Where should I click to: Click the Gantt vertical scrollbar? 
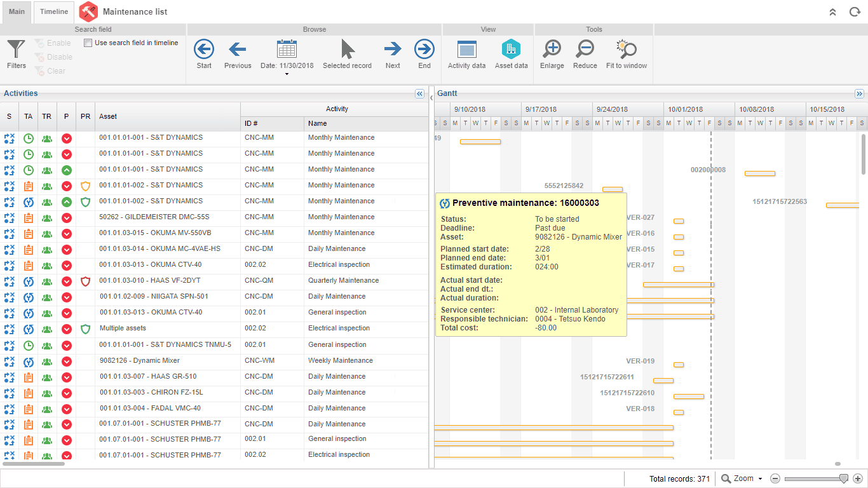[x=864, y=154]
